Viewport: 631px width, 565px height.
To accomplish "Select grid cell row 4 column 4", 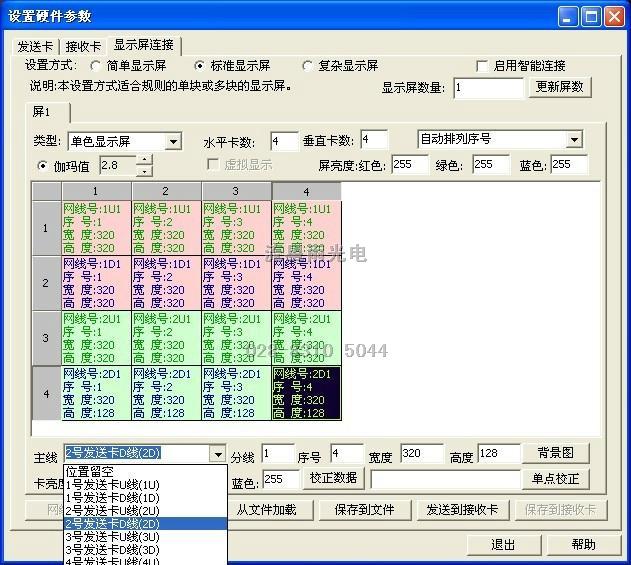I will tap(306, 392).
